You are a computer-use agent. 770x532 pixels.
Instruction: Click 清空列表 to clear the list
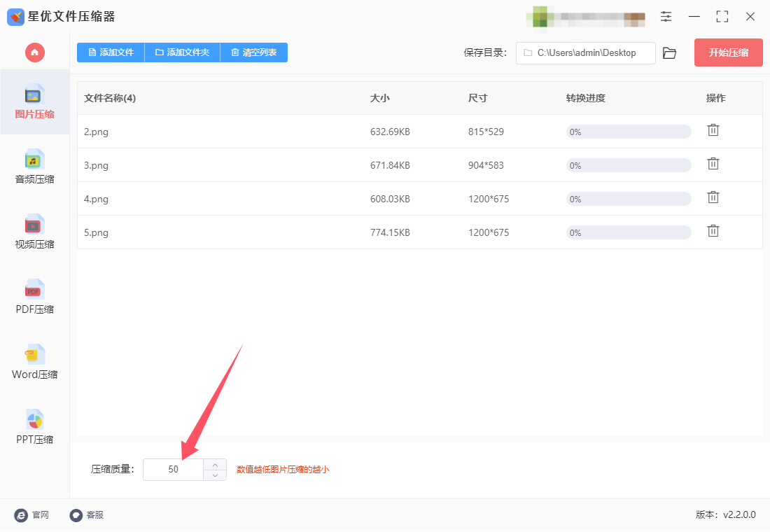pyautogui.click(x=254, y=52)
